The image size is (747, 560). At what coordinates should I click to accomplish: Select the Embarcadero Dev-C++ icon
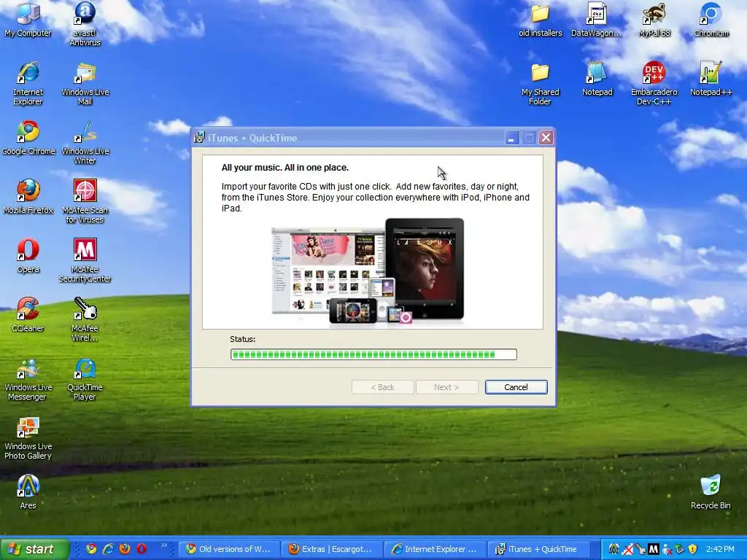(654, 83)
